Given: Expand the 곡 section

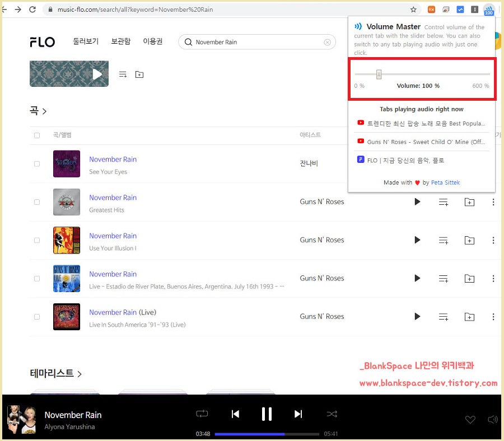Looking at the screenshot, I should 38,111.
